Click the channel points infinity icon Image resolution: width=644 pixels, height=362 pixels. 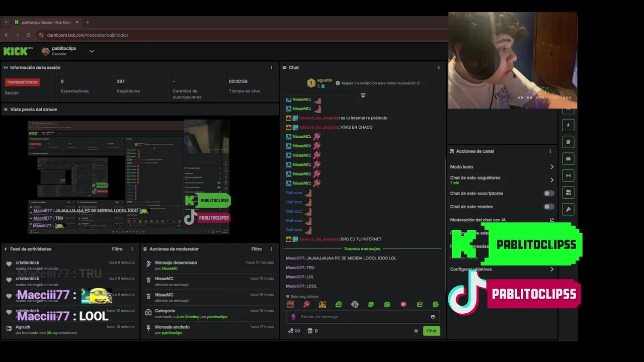point(294,331)
